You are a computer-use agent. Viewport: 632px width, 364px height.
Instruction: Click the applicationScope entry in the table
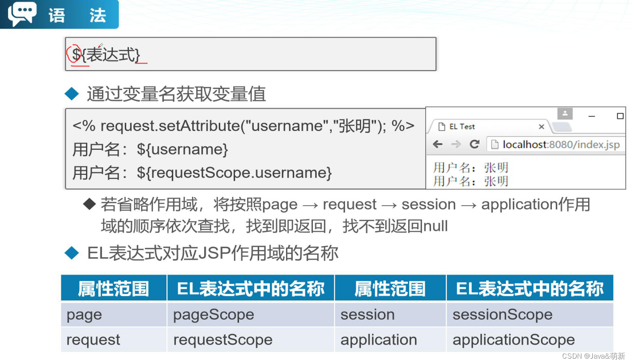click(514, 340)
